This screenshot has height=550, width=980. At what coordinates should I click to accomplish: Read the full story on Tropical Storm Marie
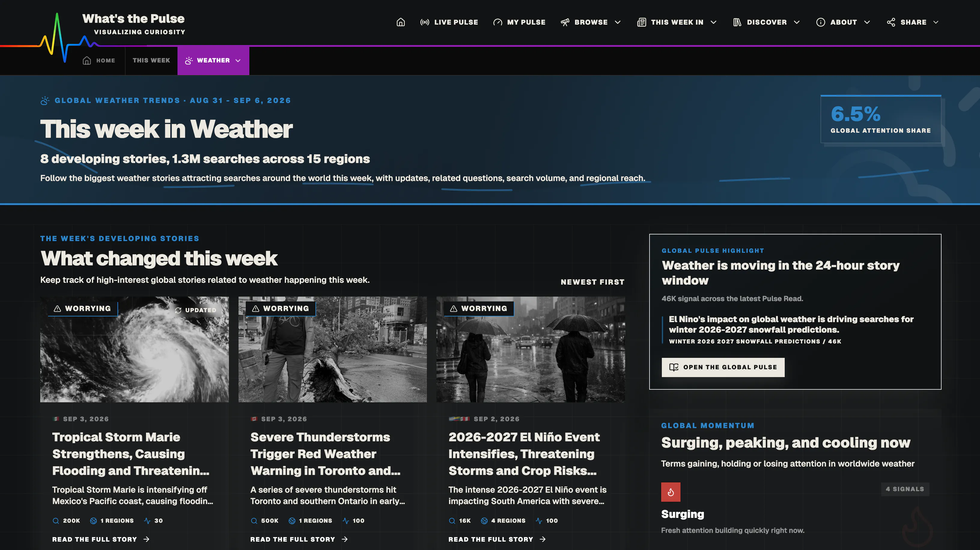tap(101, 539)
